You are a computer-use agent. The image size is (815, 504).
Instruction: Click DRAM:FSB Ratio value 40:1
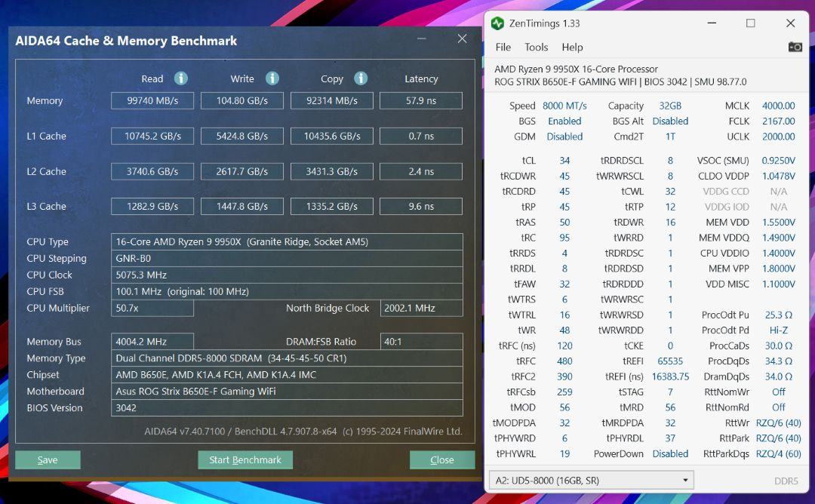[x=422, y=342]
